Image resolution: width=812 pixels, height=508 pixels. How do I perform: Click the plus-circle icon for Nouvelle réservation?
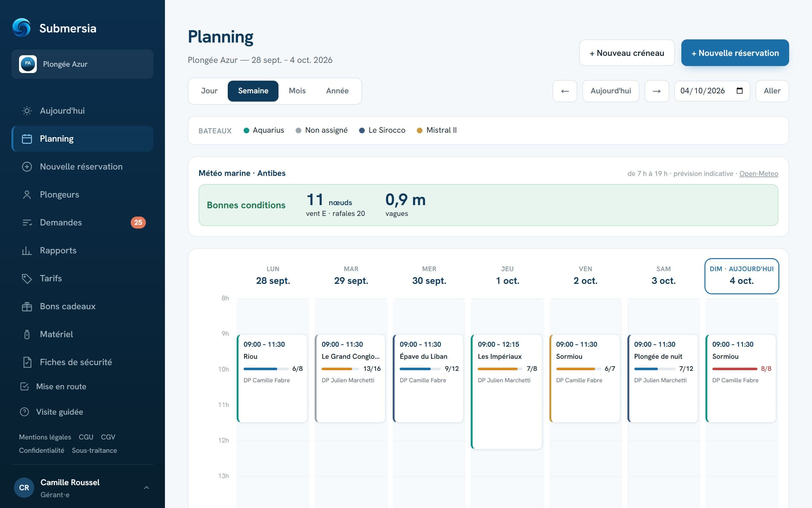27,167
